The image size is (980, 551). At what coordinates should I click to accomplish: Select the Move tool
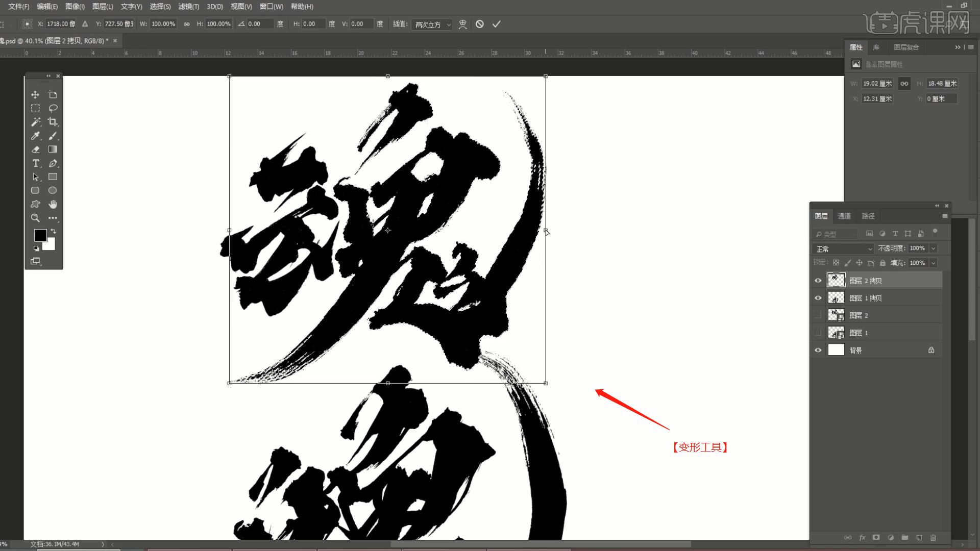tap(35, 94)
